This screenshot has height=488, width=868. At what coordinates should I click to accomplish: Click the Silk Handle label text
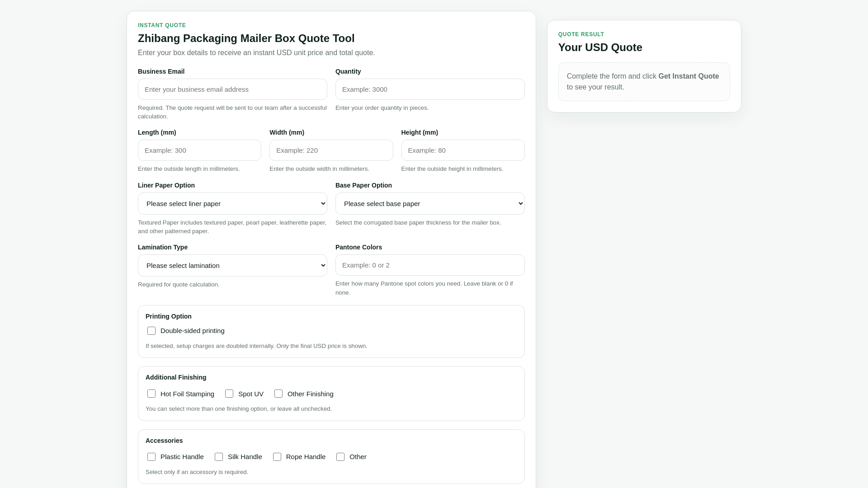pyautogui.click(x=245, y=457)
